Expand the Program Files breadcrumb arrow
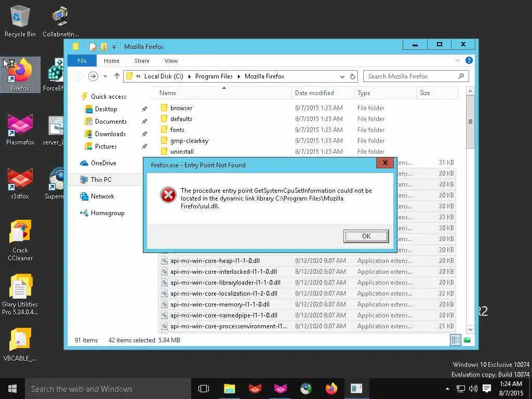Viewport: 532px width, 399px height. click(x=239, y=76)
